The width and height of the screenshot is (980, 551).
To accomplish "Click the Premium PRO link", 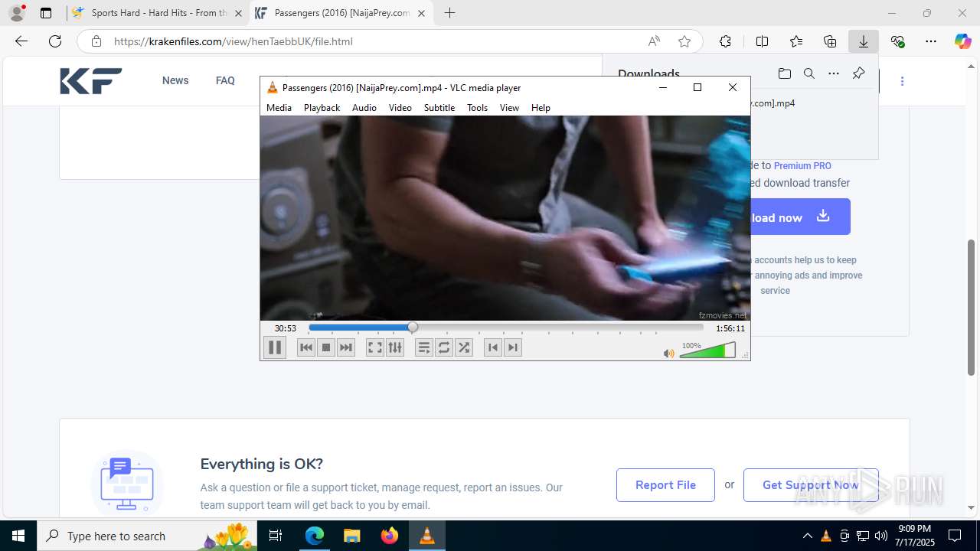I will 802,165.
